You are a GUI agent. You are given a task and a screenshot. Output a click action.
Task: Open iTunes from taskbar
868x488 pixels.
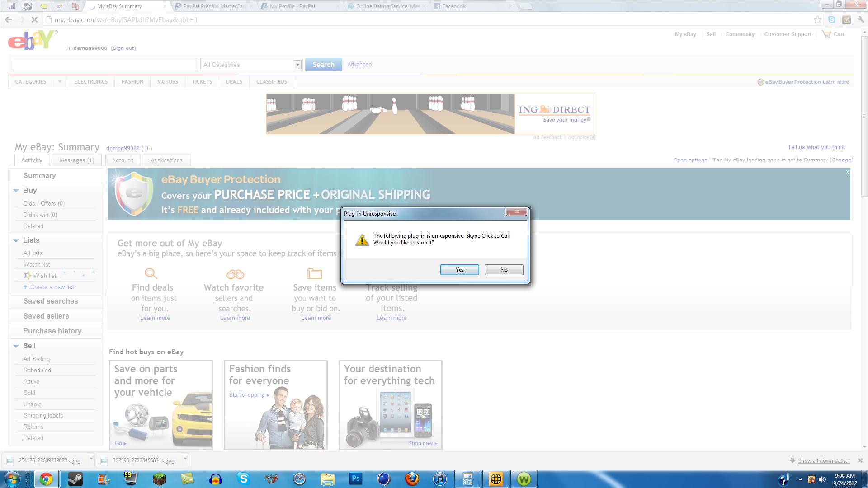tap(440, 479)
